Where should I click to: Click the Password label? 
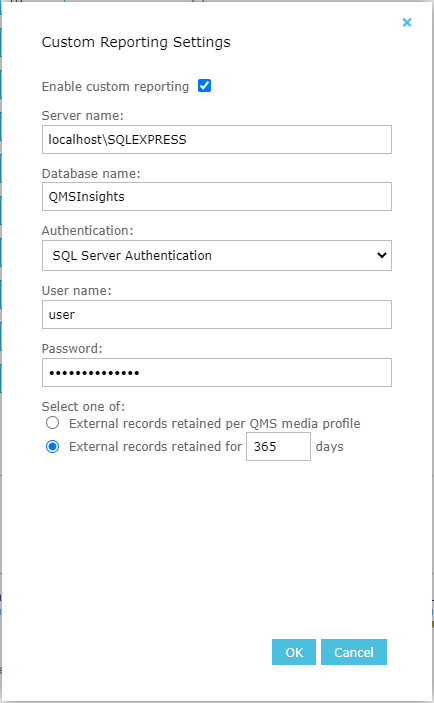tap(72, 348)
